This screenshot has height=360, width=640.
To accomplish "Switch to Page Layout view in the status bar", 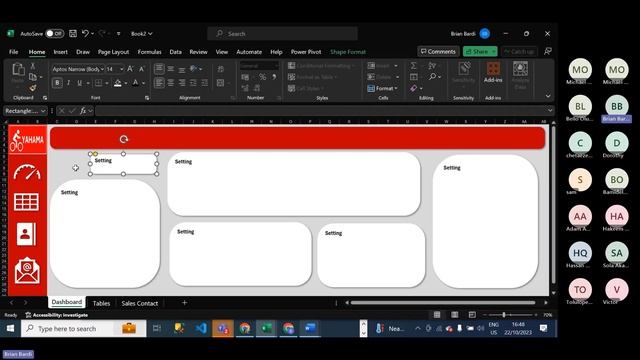I will tap(455, 315).
